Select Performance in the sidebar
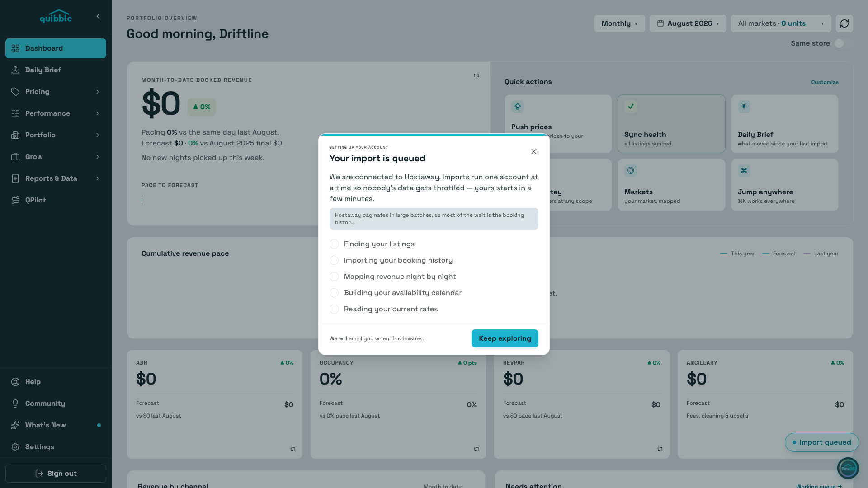Image resolution: width=868 pixels, height=488 pixels. (x=56, y=113)
